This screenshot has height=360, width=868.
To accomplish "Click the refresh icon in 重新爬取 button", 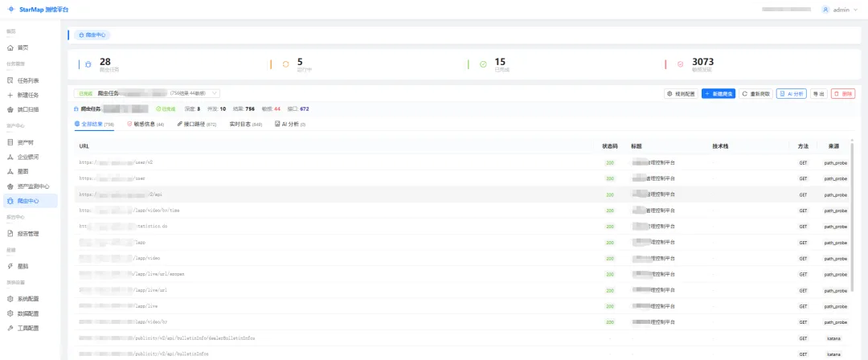I will tap(745, 94).
